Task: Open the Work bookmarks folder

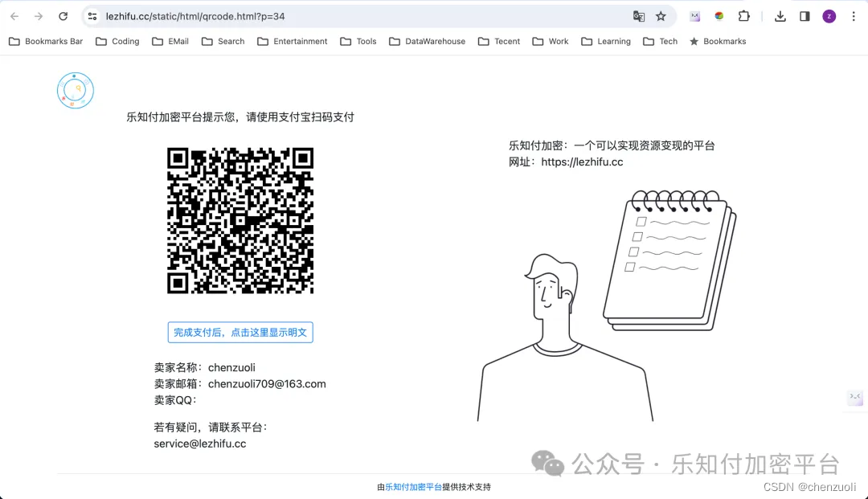Action: [551, 42]
